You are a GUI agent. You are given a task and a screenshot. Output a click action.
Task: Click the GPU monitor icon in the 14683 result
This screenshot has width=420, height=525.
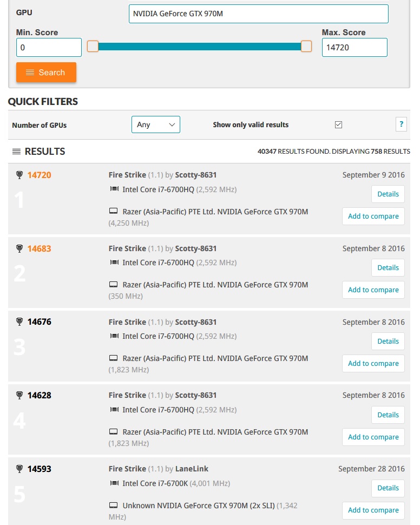coord(114,284)
